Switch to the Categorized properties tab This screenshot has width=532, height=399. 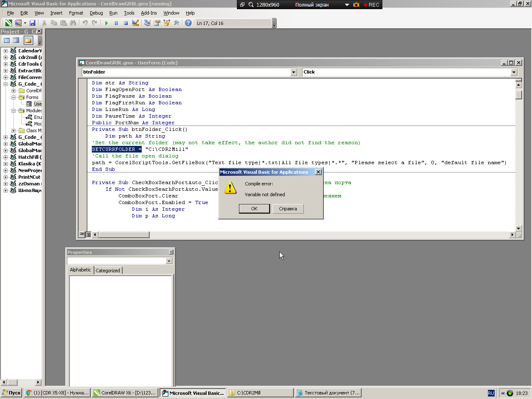click(x=108, y=271)
